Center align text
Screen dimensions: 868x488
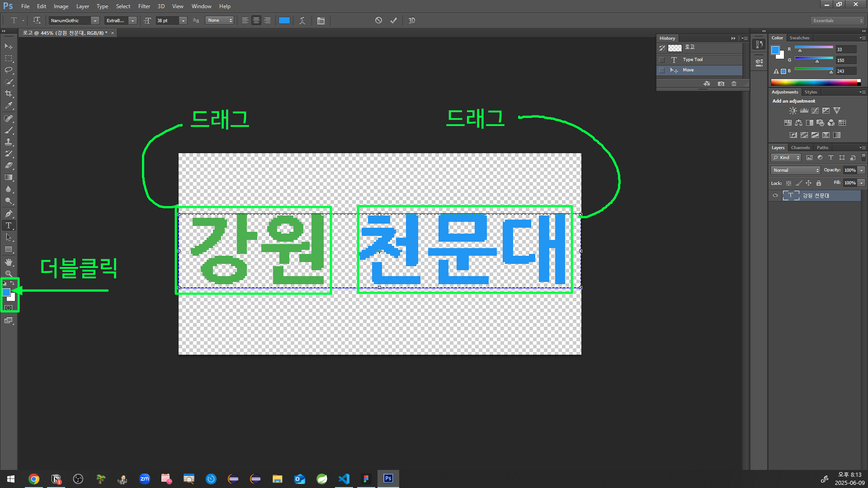(256, 20)
